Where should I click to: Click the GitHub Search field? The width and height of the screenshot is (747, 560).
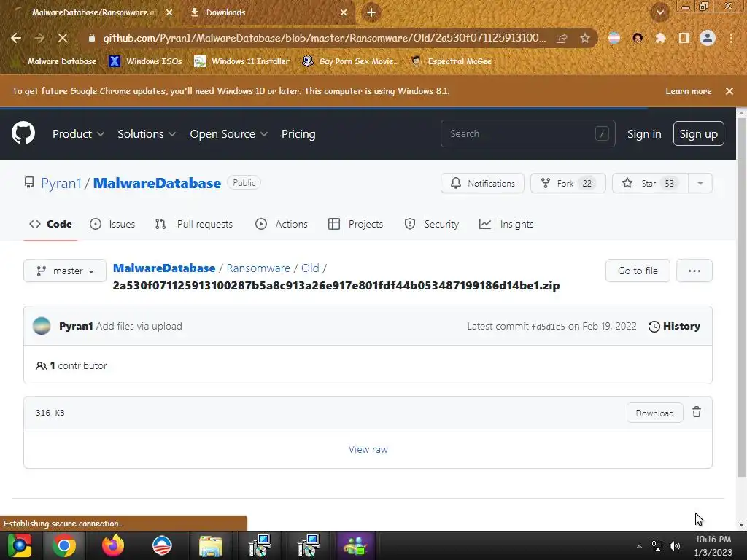click(528, 134)
